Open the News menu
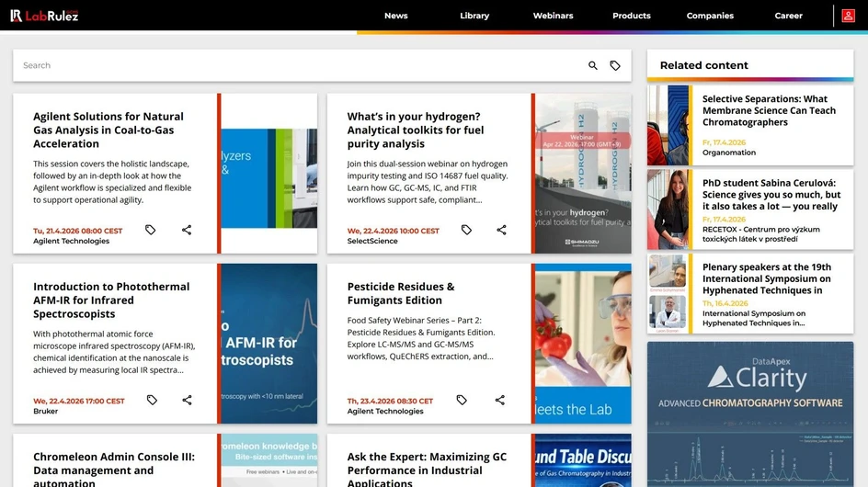 click(395, 16)
